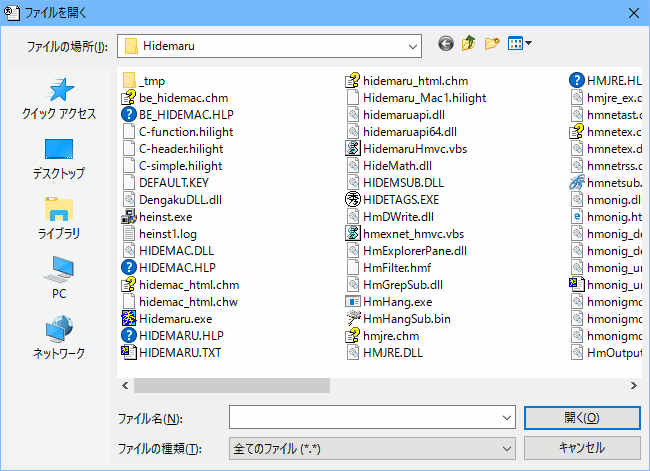The image size is (650, 471).
Task: Select hidemaruapi.dll file
Action: point(395,114)
